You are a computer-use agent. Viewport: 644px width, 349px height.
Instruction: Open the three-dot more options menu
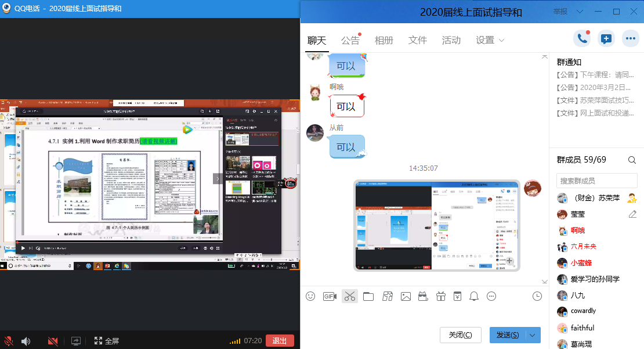coord(630,39)
